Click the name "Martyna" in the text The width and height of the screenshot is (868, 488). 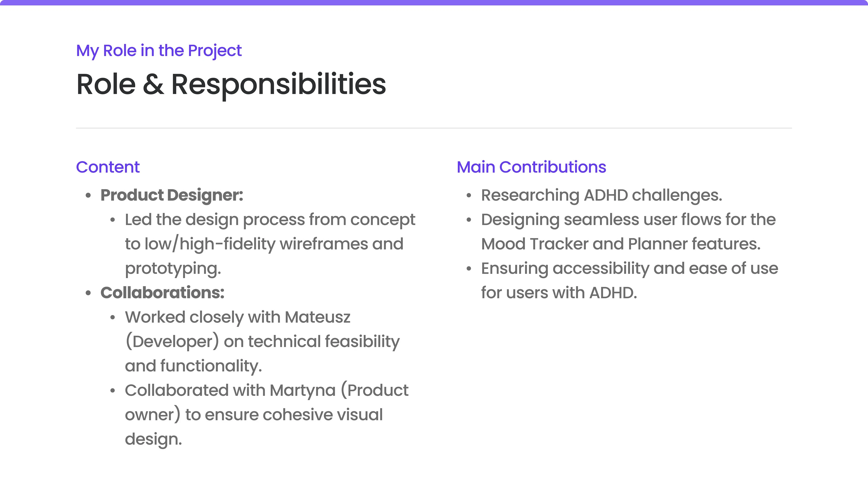(x=303, y=390)
